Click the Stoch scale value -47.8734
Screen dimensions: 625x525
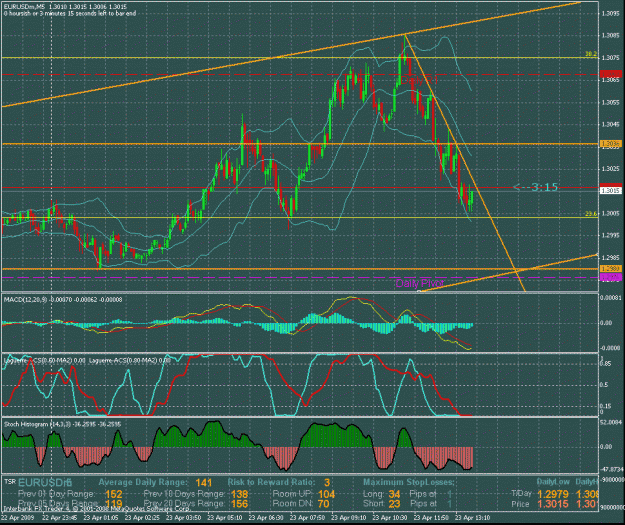pyautogui.click(x=611, y=470)
